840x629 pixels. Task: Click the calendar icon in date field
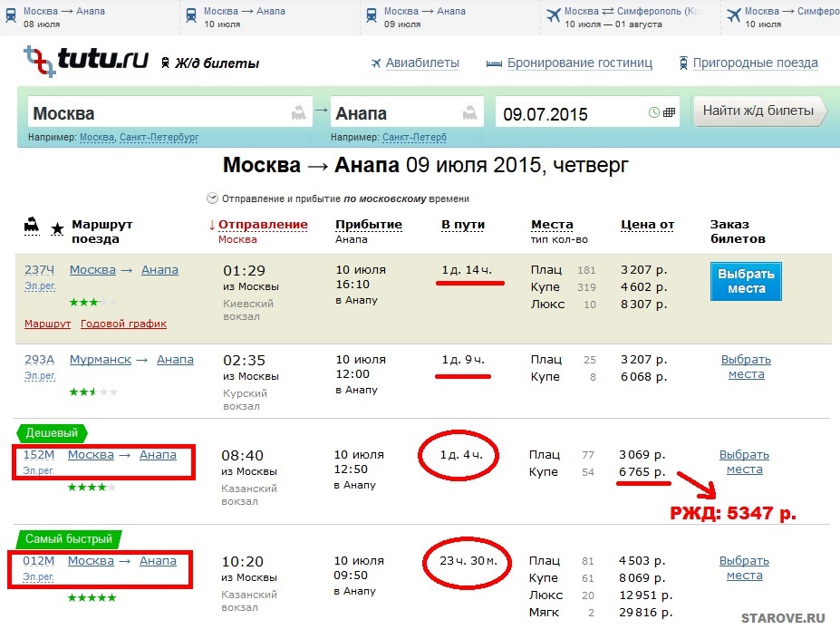tap(669, 112)
